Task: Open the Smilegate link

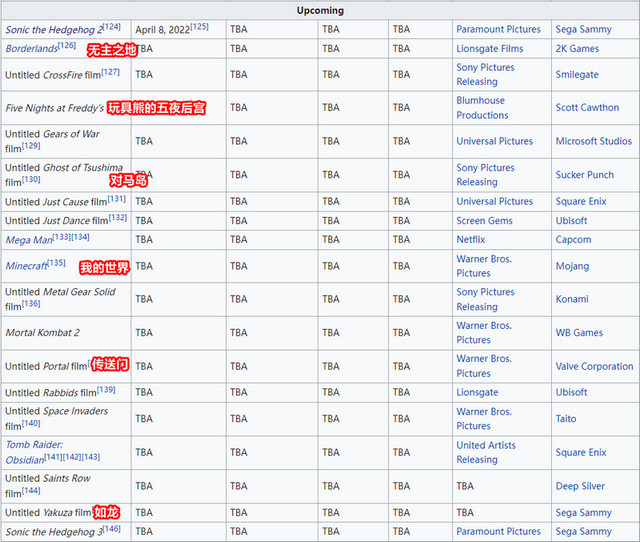Action: (x=577, y=75)
